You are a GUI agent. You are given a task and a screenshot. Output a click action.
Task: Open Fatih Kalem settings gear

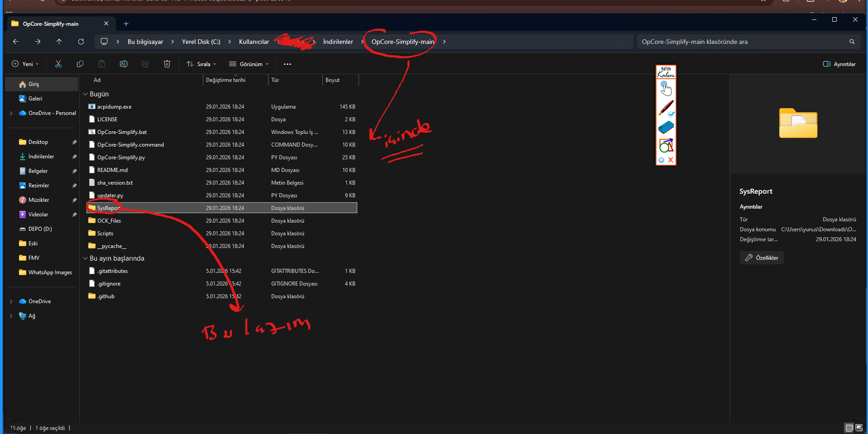(x=661, y=160)
